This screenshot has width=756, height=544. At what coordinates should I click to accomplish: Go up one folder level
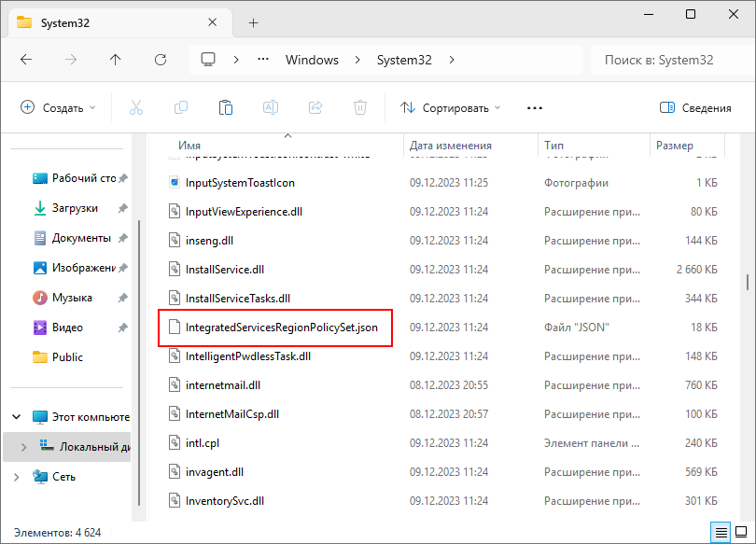tap(115, 60)
